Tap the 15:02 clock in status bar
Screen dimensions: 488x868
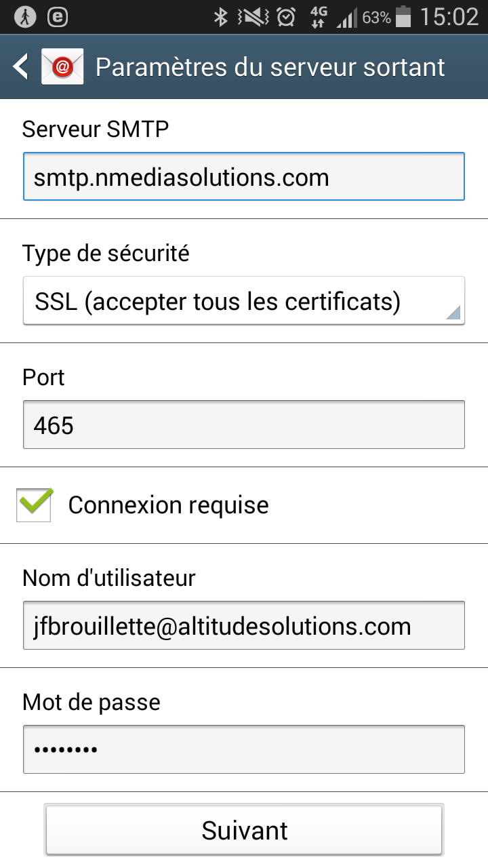449,17
